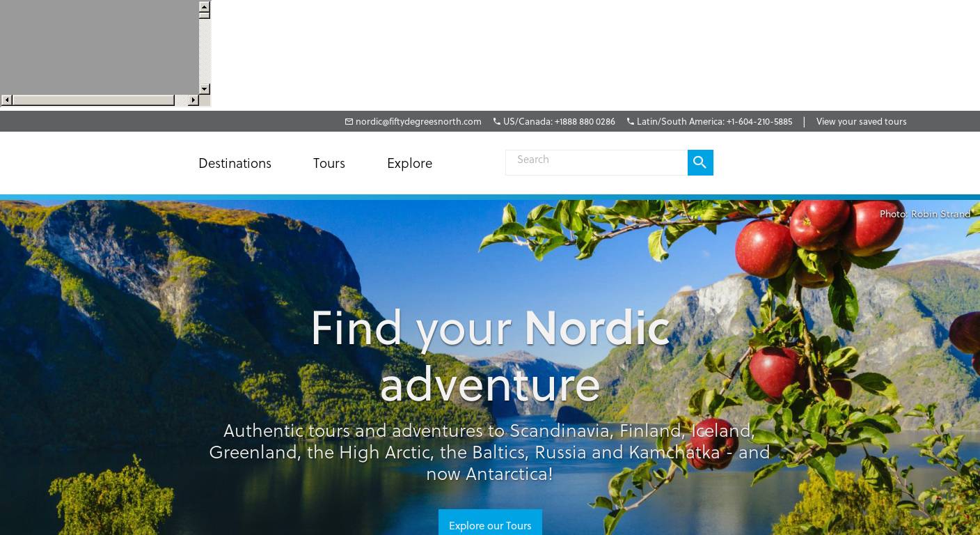Open the Tours menu
Screen dimensions: 980x535
click(x=329, y=164)
